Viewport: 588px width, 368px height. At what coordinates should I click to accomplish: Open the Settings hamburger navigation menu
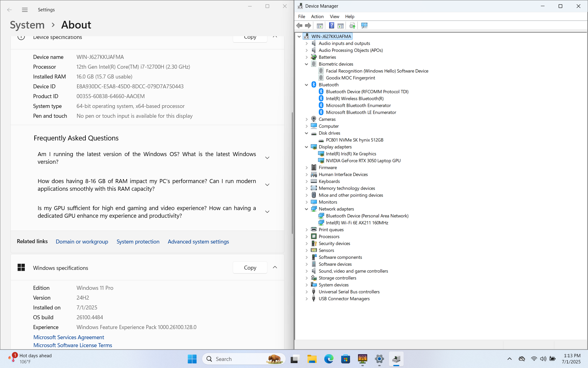click(25, 10)
